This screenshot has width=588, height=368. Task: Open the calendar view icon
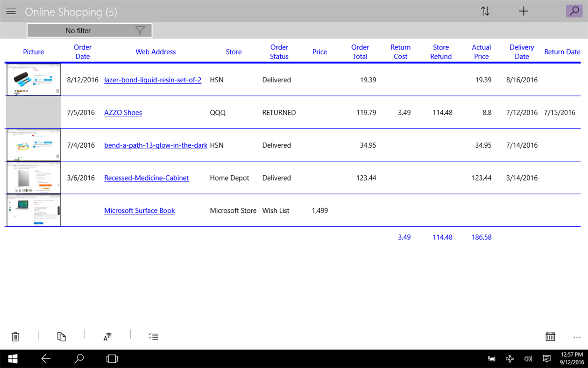550,336
